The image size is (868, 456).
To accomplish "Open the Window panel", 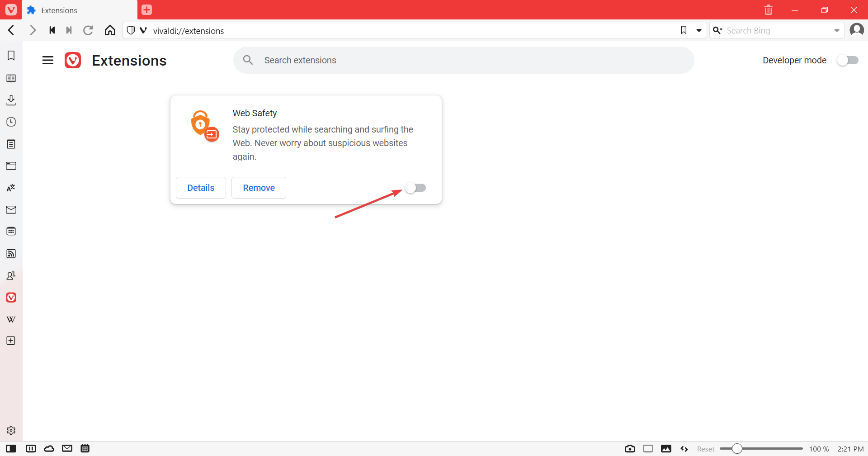I will [x=11, y=166].
